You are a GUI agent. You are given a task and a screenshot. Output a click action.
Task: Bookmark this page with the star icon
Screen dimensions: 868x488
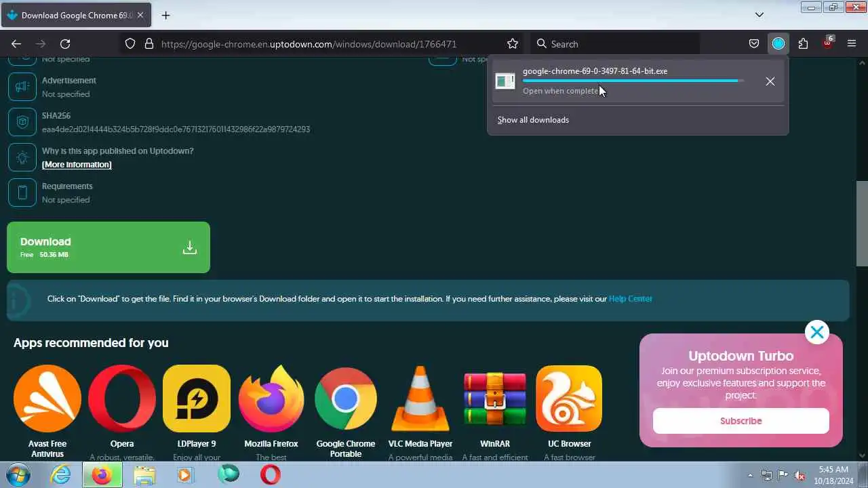[513, 43]
